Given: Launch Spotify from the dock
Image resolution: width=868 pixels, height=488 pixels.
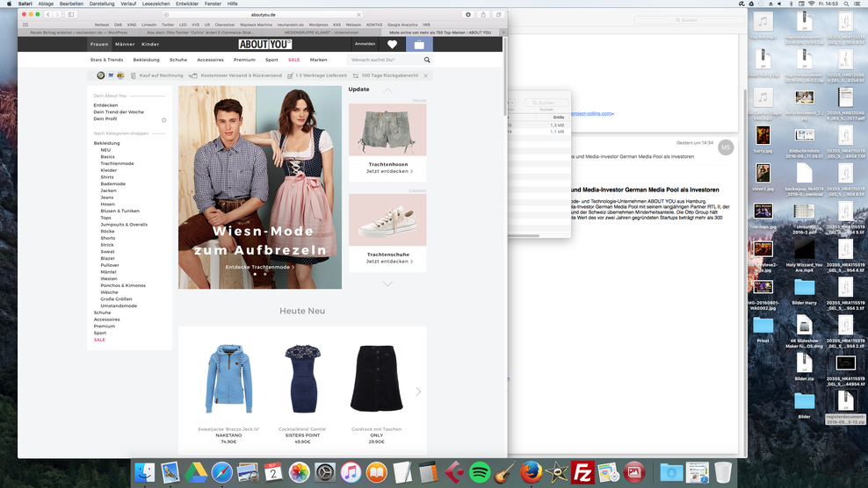Looking at the screenshot, I should click(x=480, y=472).
